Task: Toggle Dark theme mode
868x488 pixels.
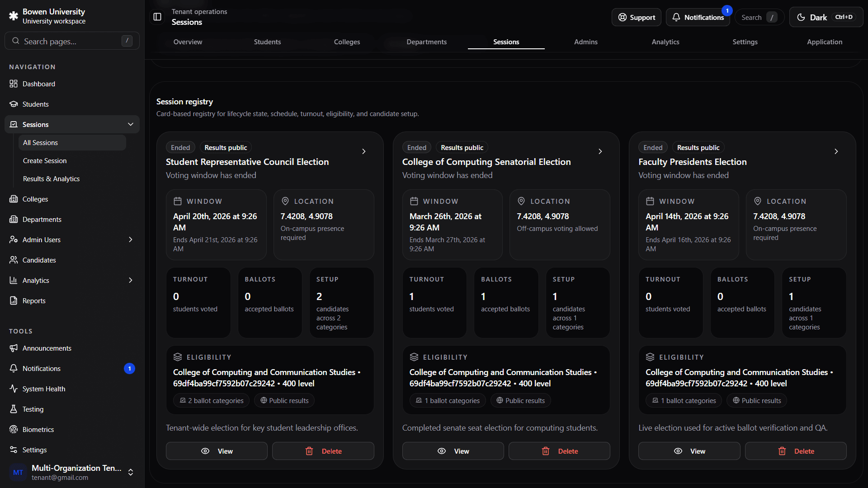Action: [826, 17]
